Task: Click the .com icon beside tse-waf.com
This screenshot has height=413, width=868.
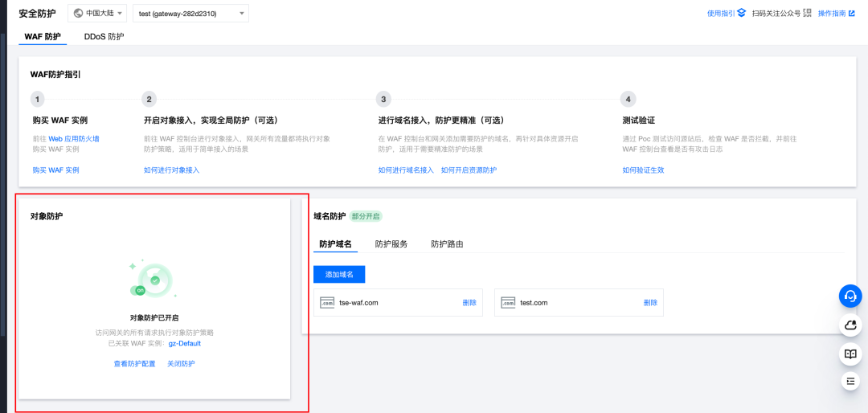Action: (x=327, y=303)
